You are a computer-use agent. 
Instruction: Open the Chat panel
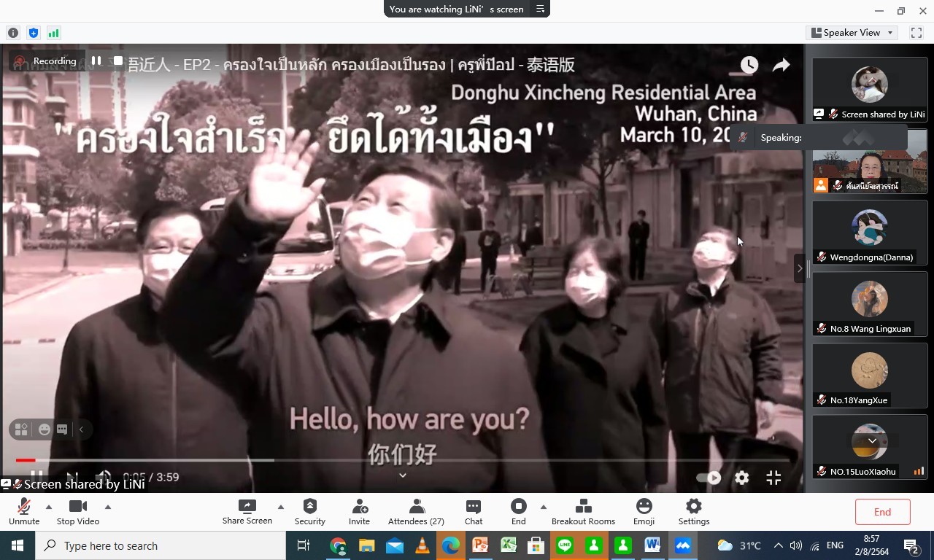click(x=474, y=512)
